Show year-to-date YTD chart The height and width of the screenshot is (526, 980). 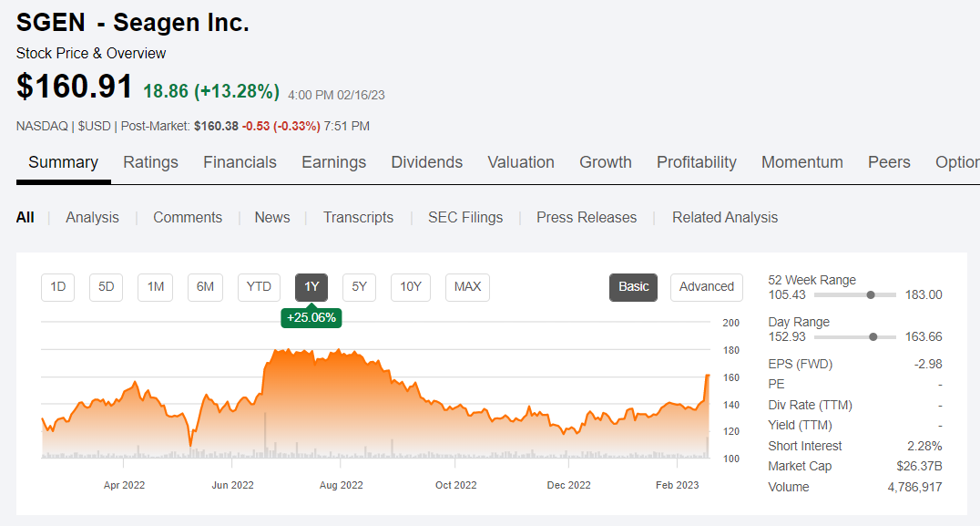259,287
